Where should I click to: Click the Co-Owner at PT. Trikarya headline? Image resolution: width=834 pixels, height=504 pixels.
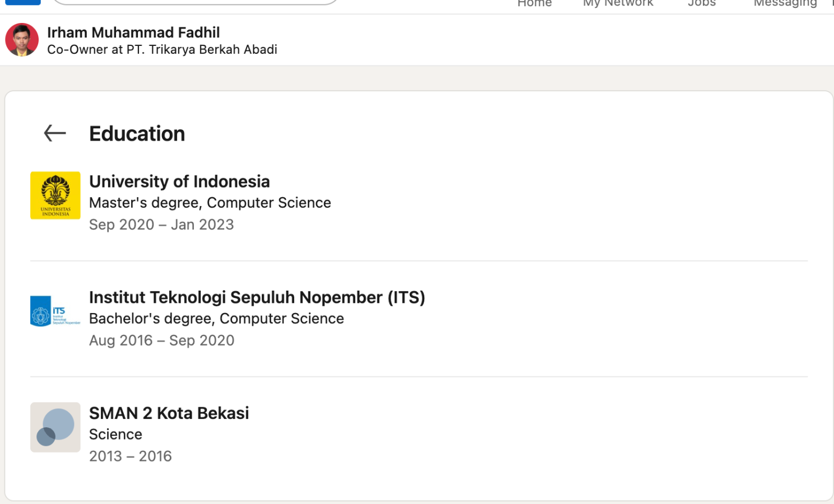pos(162,49)
